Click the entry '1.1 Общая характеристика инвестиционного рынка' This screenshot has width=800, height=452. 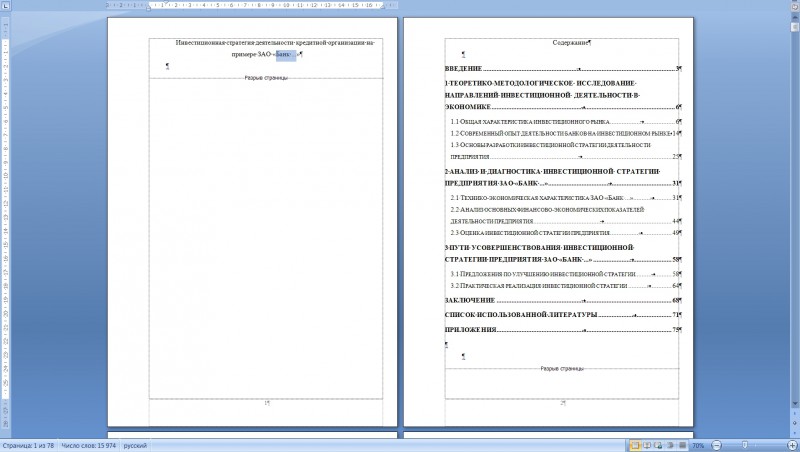pos(565,122)
